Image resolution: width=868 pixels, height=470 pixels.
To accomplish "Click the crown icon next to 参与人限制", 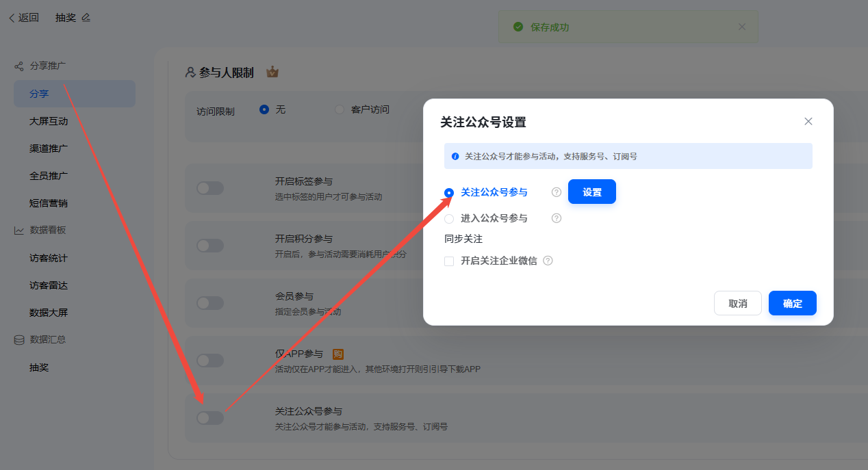I will [272, 72].
